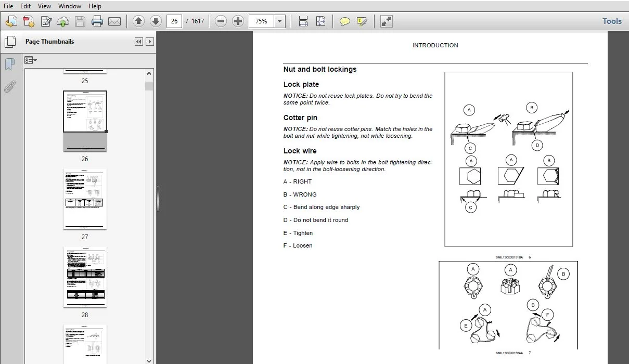Open the Tools pane
Screen dimensions: 629x364
pyautogui.click(x=612, y=21)
